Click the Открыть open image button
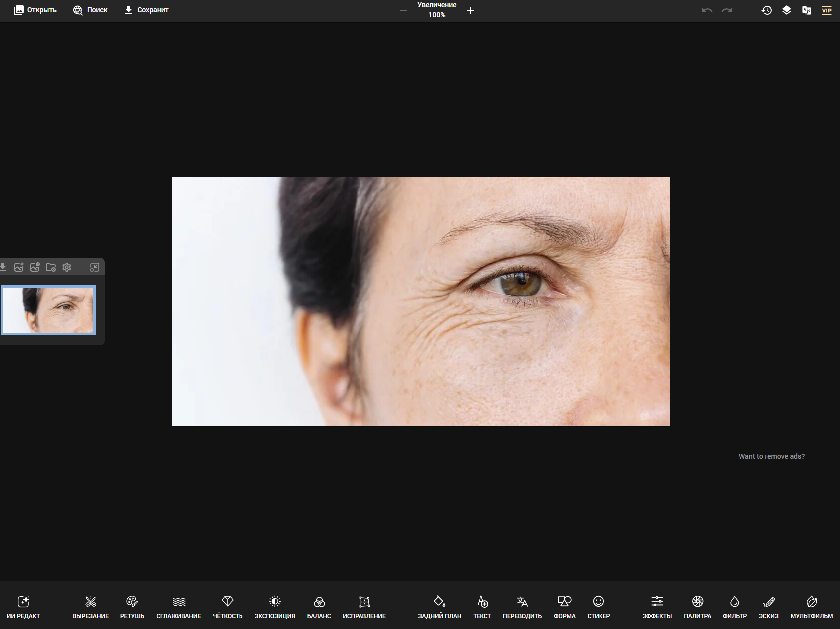Viewport: 840px width, 629px height. 35,10
